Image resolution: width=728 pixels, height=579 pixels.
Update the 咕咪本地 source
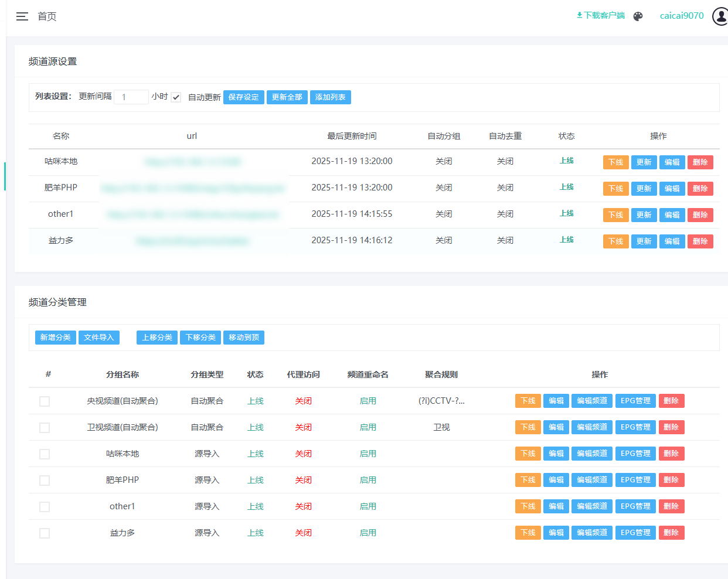pyautogui.click(x=644, y=162)
